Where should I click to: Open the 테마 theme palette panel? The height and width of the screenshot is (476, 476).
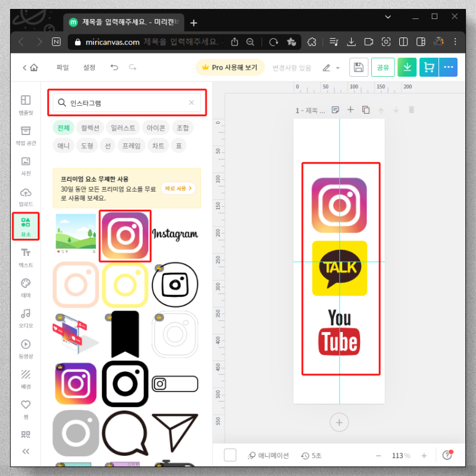click(x=26, y=288)
